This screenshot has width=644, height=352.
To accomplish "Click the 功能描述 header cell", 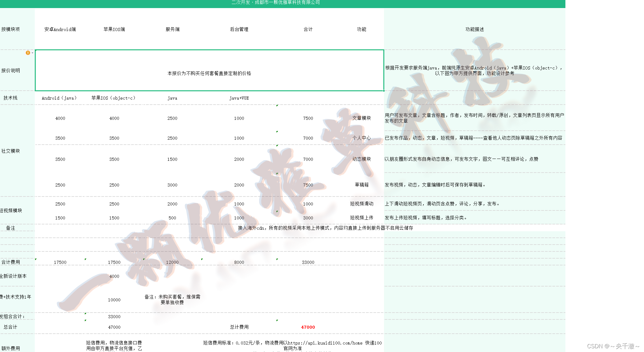I will [x=474, y=29].
